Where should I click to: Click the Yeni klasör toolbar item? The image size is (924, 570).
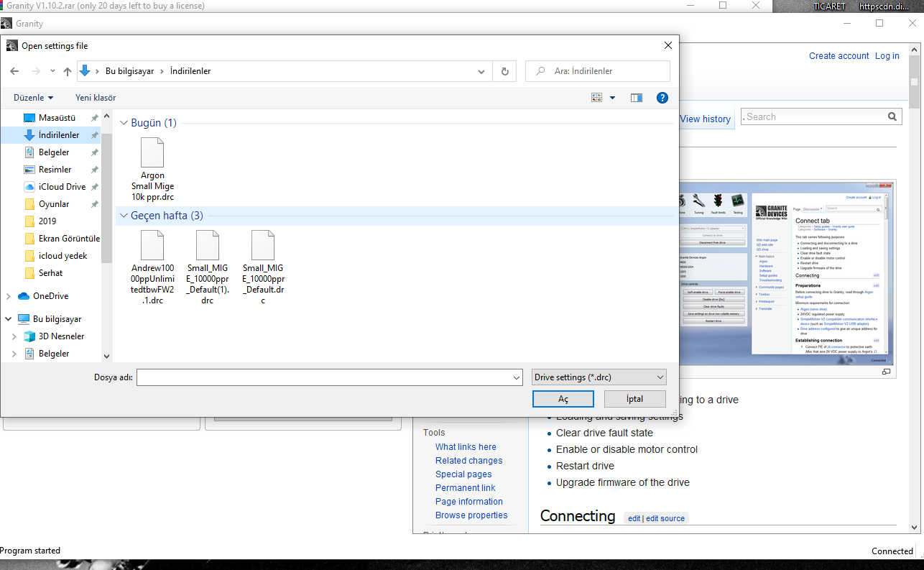[96, 98]
